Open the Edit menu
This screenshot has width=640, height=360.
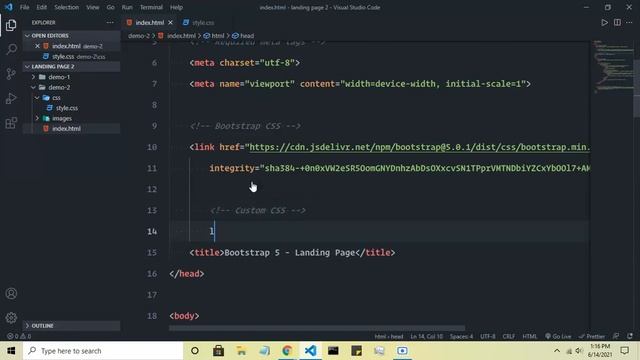coord(41,7)
